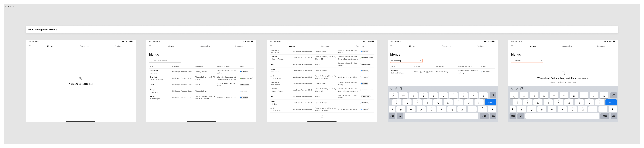Tap keyboard paste clipboard icon on Breakfast results screen
This screenshot has width=644, height=148.
pyautogui.click(x=401, y=88)
